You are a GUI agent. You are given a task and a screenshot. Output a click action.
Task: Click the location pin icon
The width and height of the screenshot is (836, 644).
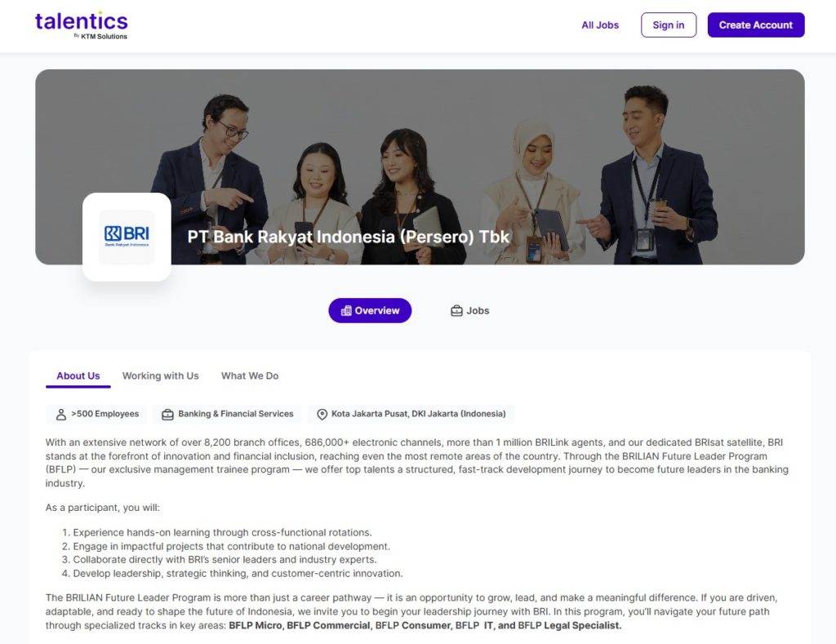point(322,414)
